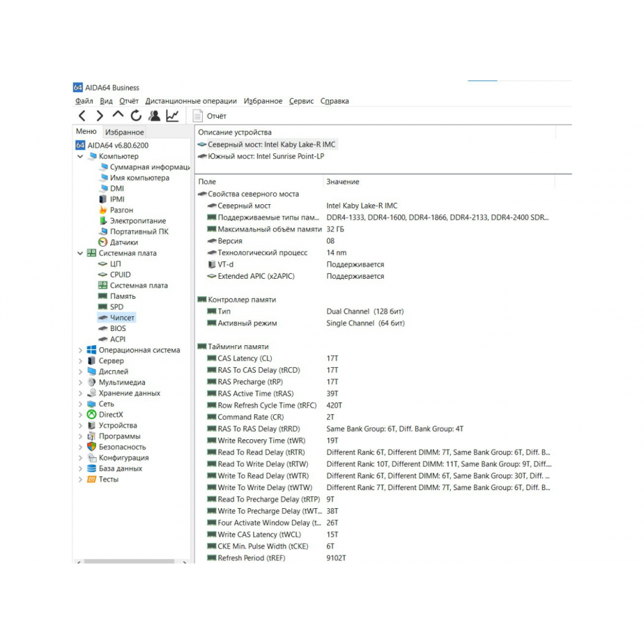Click the Дисплей monitor icon

click(x=91, y=372)
